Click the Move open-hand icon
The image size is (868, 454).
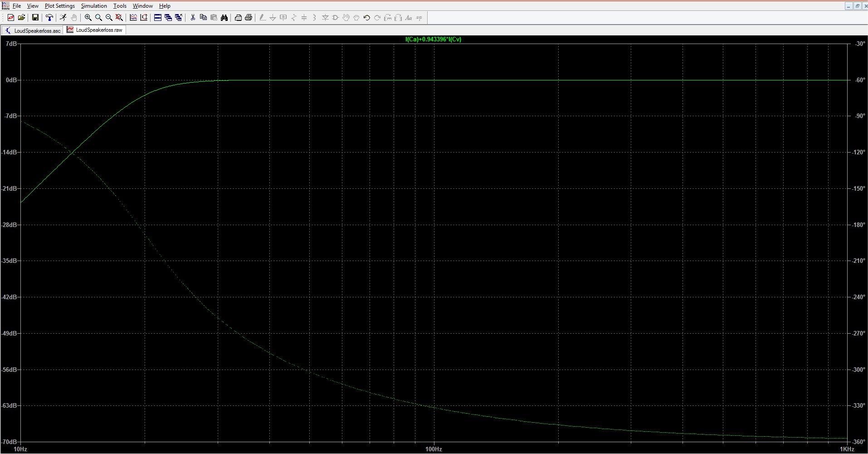[346, 18]
